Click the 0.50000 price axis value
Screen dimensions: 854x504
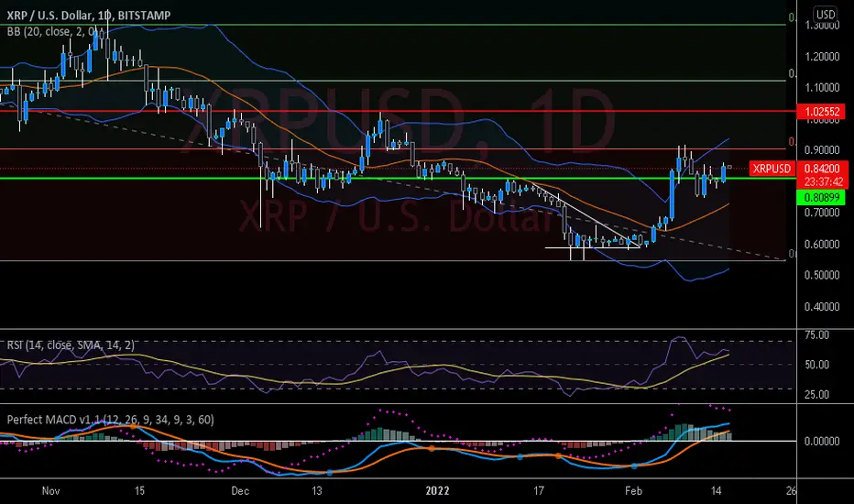(822, 275)
